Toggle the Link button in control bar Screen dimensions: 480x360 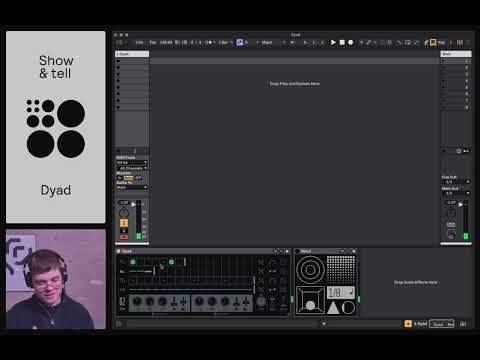(x=139, y=42)
